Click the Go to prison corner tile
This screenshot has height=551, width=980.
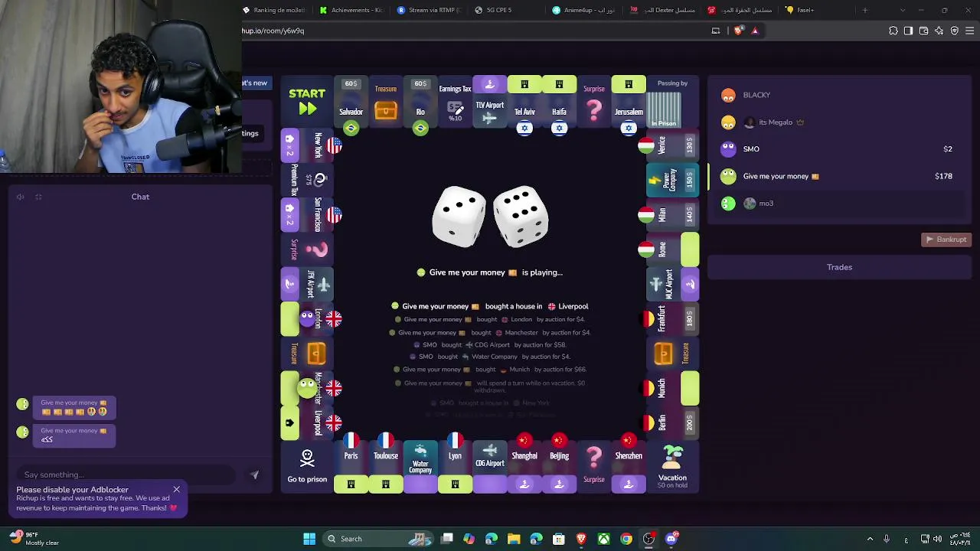[x=307, y=467]
